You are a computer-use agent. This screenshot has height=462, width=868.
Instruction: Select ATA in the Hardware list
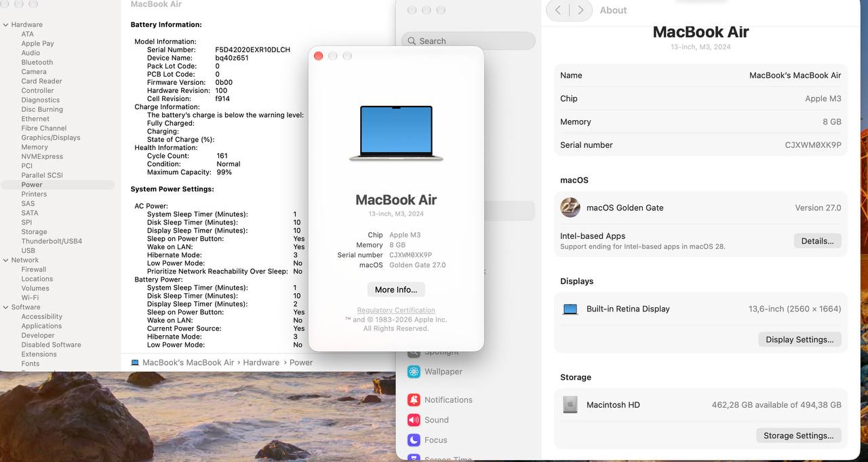click(x=27, y=34)
